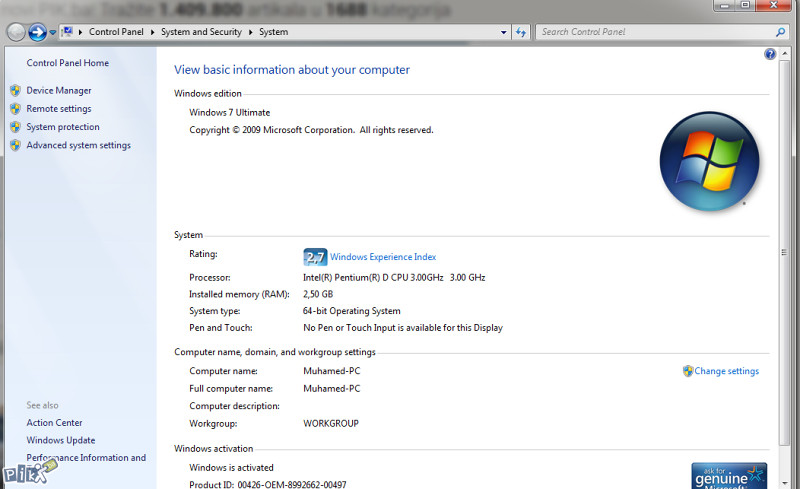Maximize the System window
The height and width of the screenshot is (489, 800).
click(x=745, y=5)
